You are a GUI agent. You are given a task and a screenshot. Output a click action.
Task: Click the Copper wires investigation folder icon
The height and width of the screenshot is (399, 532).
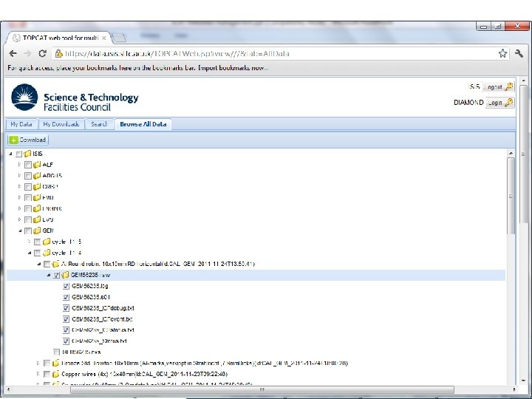coord(55,374)
